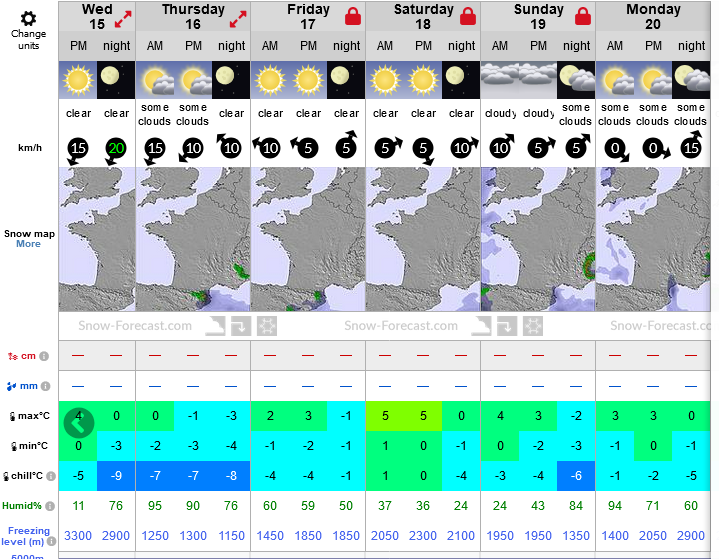This screenshot has height=559, width=719.
Task: Click the Sunday night moon-and-clouds icon
Action: [x=576, y=80]
